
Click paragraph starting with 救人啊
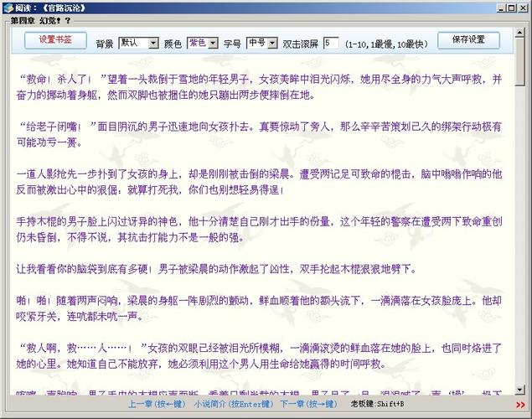pyautogui.click(x=259, y=356)
